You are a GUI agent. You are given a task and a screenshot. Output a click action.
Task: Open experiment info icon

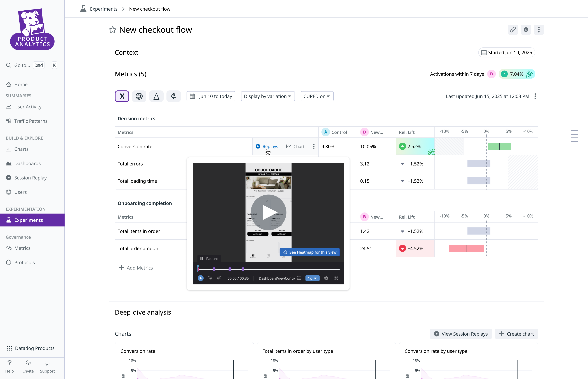click(526, 30)
